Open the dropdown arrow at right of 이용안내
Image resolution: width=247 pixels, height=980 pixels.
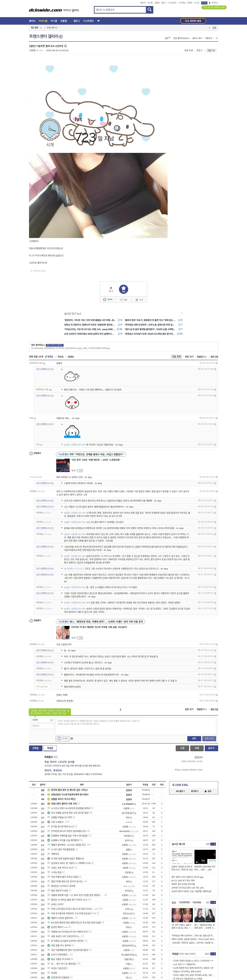[217, 38]
